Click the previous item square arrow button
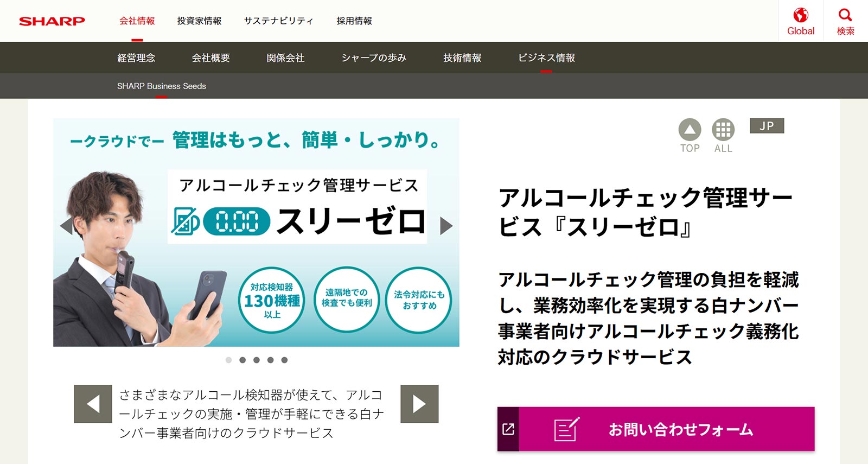The height and width of the screenshot is (464, 868). coord(93,404)
